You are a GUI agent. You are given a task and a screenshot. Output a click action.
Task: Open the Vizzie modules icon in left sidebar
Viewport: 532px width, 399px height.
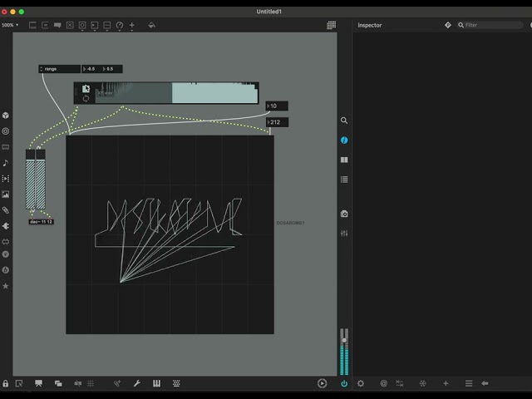6,254
